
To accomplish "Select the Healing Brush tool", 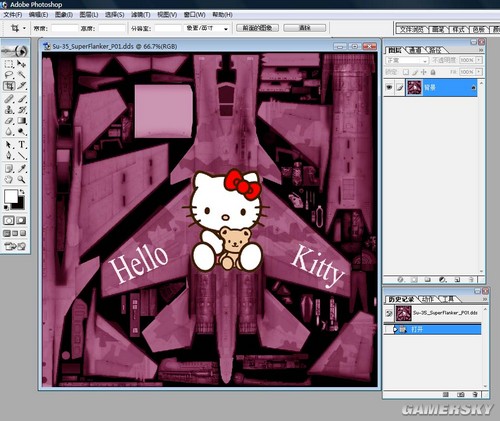I will click(x=9, y=99).
